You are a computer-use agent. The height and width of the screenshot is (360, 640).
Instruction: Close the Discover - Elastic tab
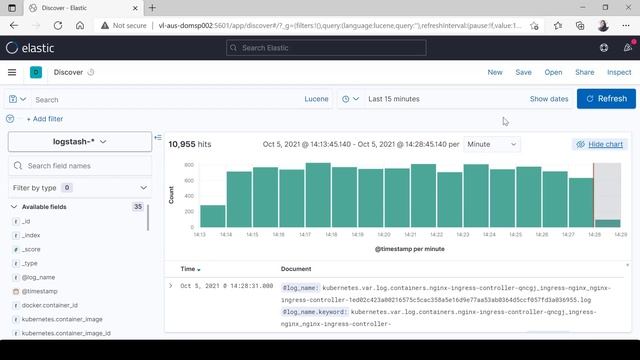coord(135,8)
